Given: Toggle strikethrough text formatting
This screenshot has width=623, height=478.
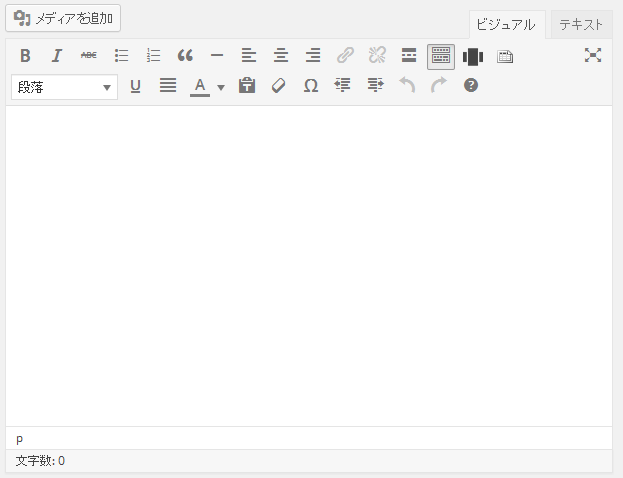Looking at the screenshot, I should coord(89,56).
